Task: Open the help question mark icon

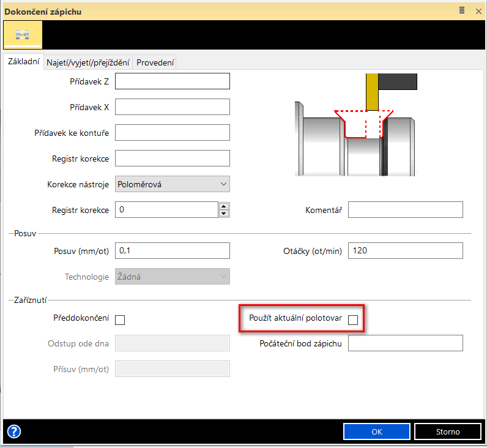Action: 13,431
